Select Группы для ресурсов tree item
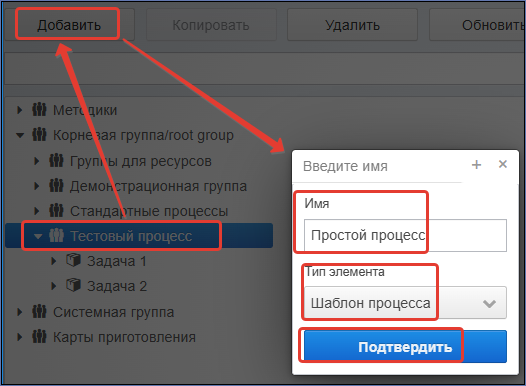 coord(141,161)
